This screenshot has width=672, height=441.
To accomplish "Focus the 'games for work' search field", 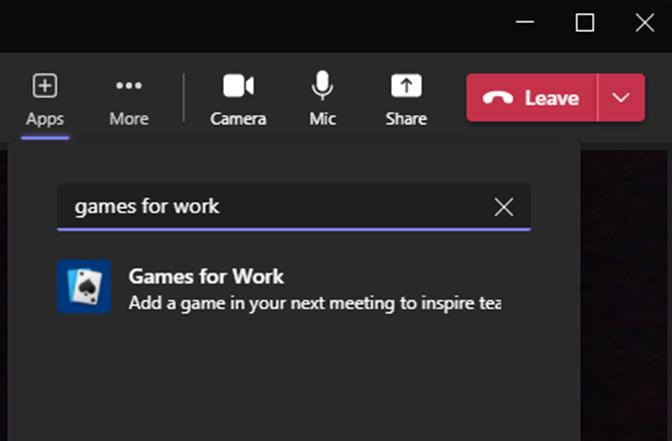I will [x=294, y=207].
